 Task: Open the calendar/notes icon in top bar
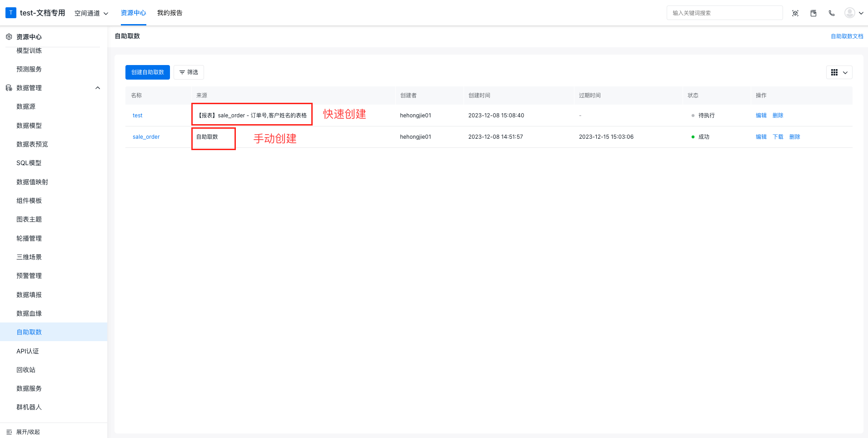[813, 13]
